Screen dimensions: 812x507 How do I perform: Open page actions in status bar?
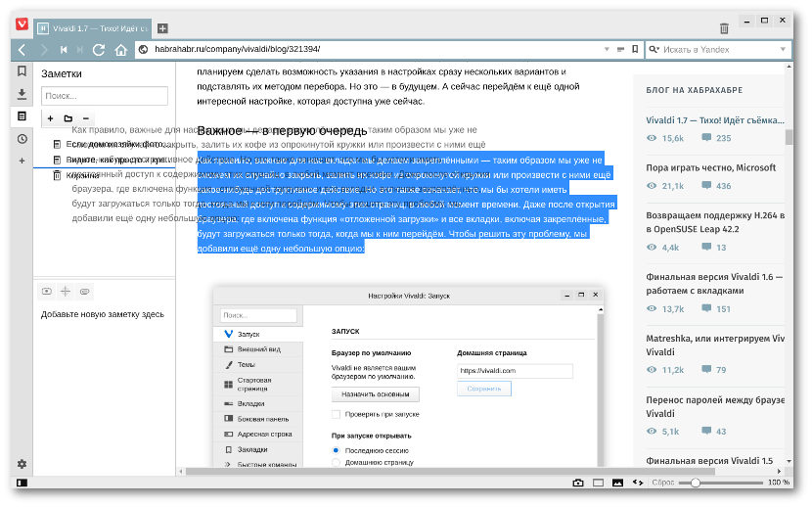point(638,483)
